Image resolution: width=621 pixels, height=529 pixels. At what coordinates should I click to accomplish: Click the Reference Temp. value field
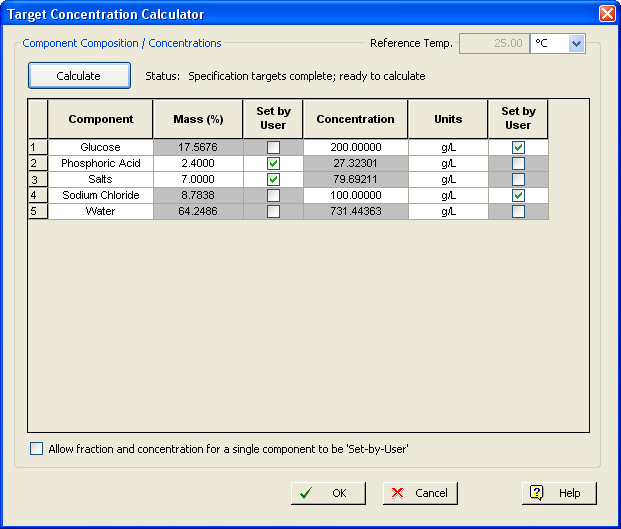coord(492,43)
